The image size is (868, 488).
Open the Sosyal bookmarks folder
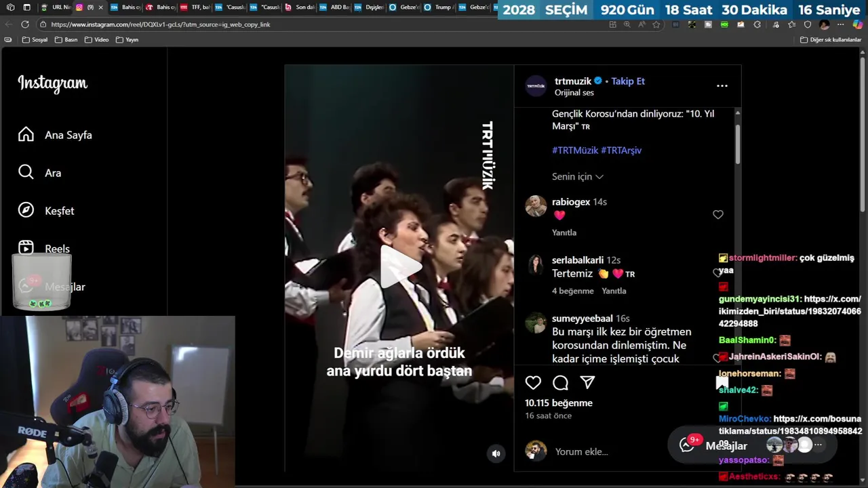(35, 40)
